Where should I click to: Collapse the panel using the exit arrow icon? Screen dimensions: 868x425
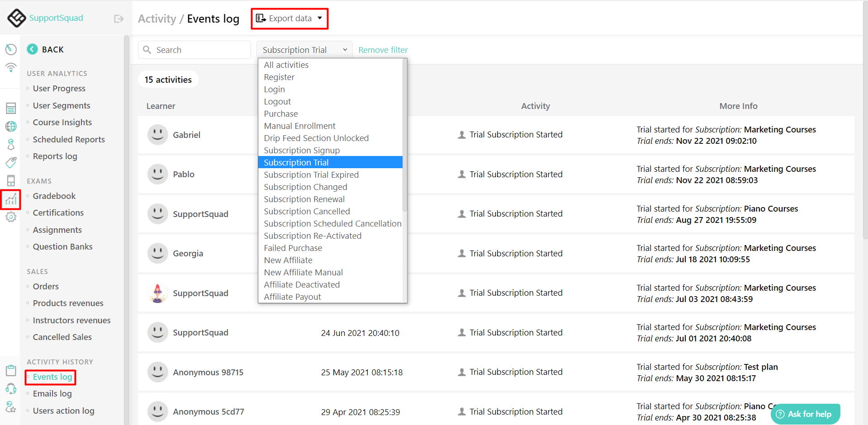pyautogui.click(x=118, y=19)
